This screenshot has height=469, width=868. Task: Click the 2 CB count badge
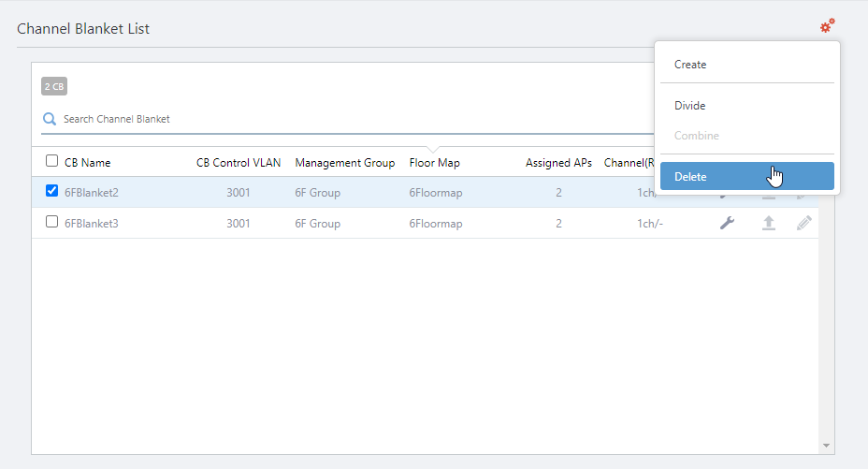[x=54, y=87]
